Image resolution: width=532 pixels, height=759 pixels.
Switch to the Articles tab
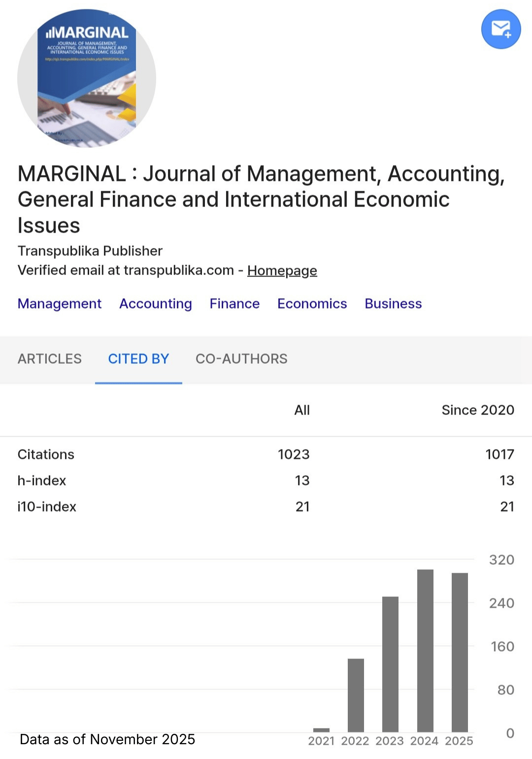pos(50,359)
